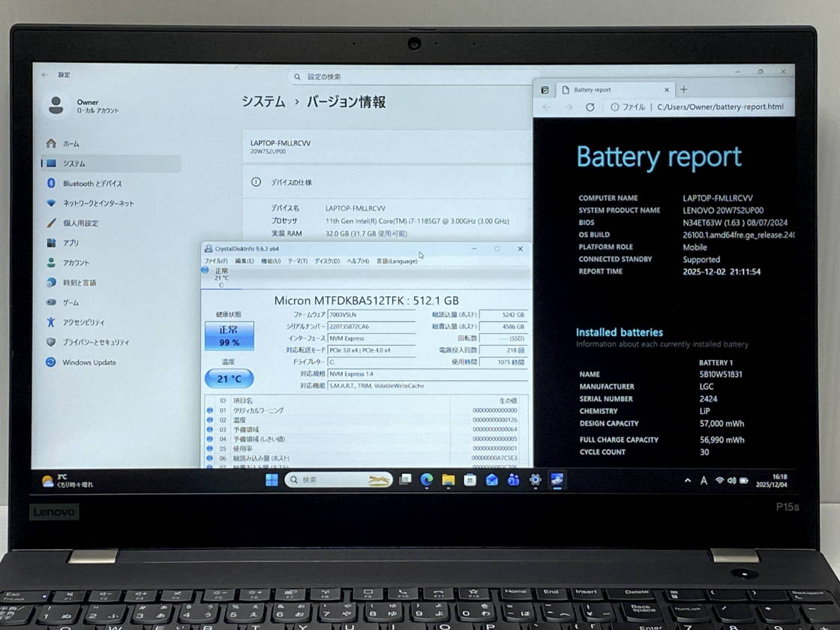Open File Explorer from the taskbar

448,480
